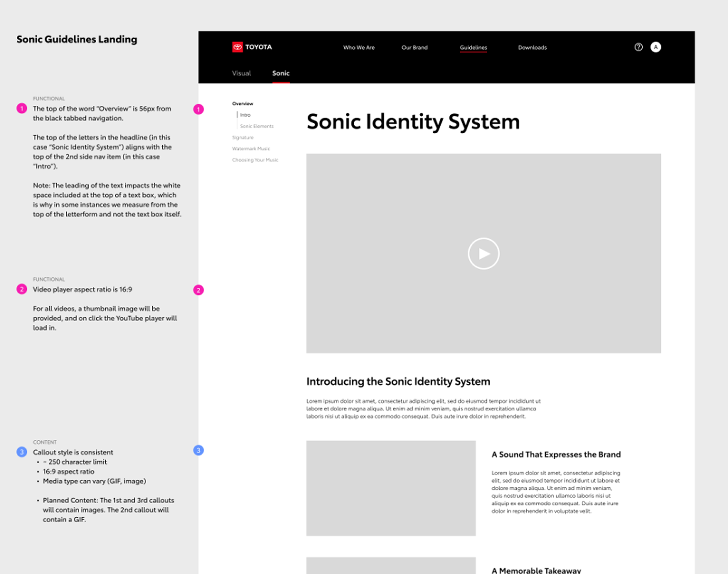Select the Guidelines navigation item
The image size is (728, 574).
pyautogui.click(x=473, y=48)
